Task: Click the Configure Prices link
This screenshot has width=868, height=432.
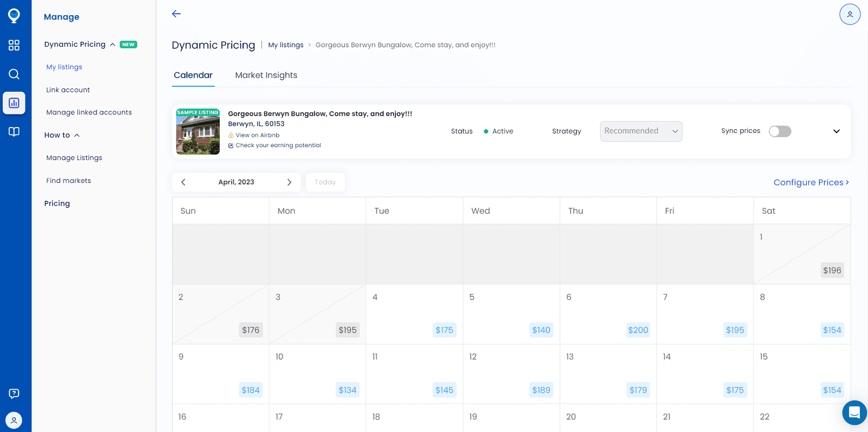Action: tap(810, 182)
